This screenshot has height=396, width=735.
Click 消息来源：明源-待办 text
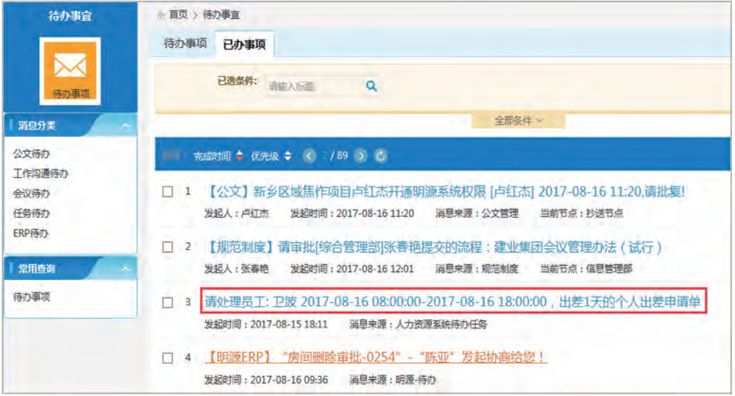(393, 380)
